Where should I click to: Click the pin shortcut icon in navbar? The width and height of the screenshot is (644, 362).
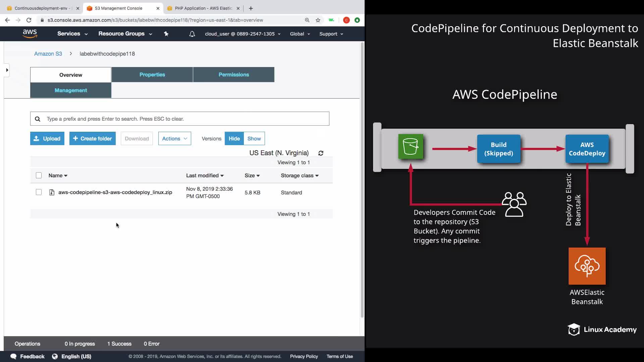coord(166,34)
